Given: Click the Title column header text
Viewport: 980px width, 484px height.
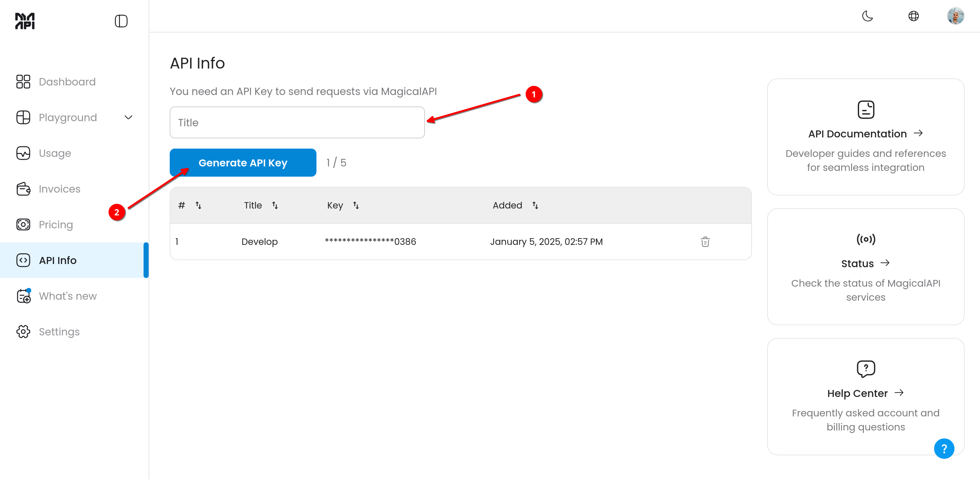Looking at the screenshot, I should click(x=253, y=205).
